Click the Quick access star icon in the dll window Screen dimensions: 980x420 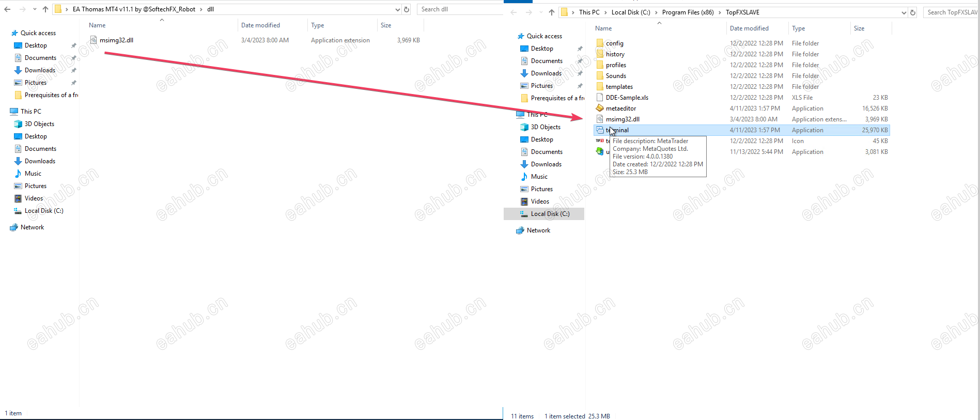[x=14, y=33]
